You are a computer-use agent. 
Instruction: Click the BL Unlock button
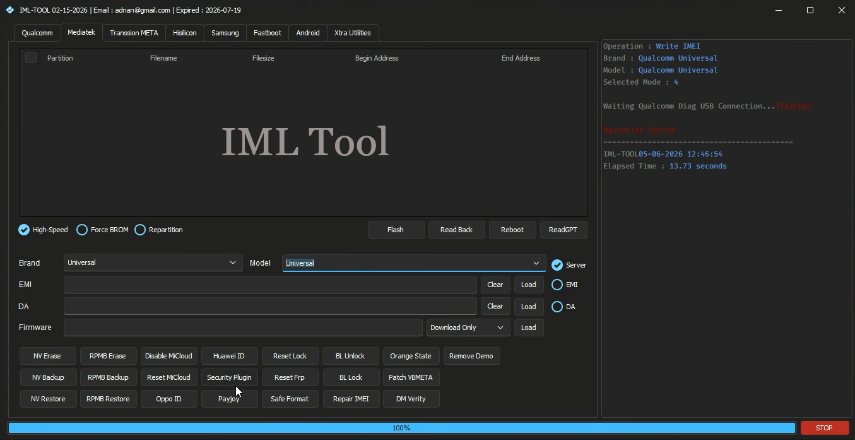(351, 356)
